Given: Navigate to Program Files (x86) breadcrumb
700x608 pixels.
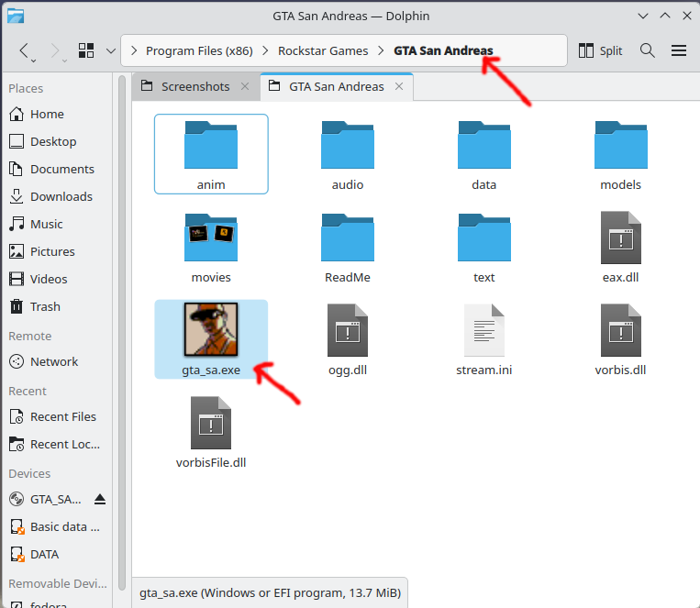Looking at the screenshot, I should [199, 50].
